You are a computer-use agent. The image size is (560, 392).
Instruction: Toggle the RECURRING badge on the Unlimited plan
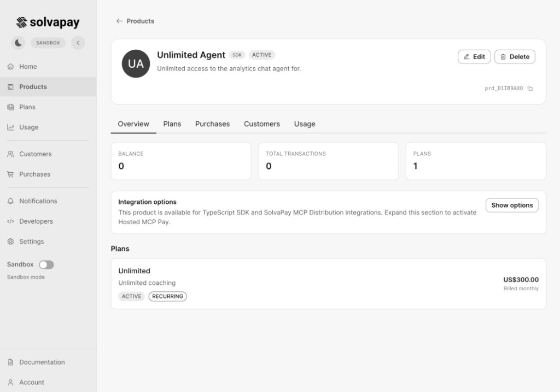pyautogui.click(x=167, y=296)
